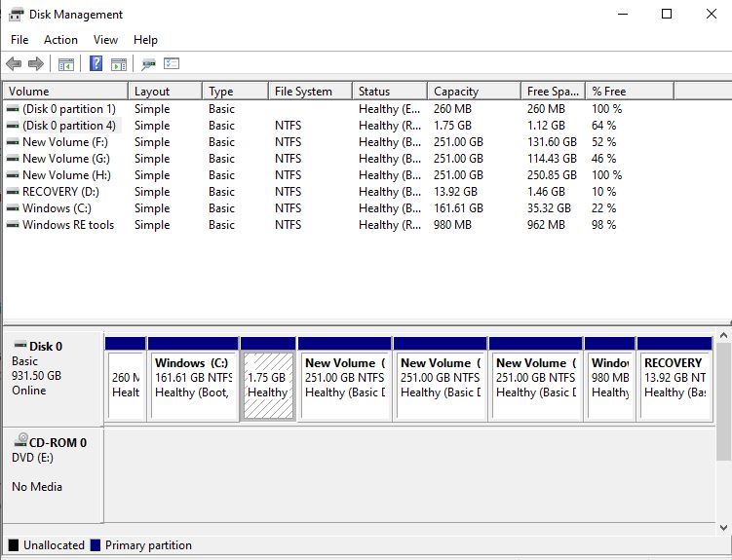The height and width of the screenshot is (560, 732).
Task: Select Windows (C:) in volume list
Action: [57, 208]
